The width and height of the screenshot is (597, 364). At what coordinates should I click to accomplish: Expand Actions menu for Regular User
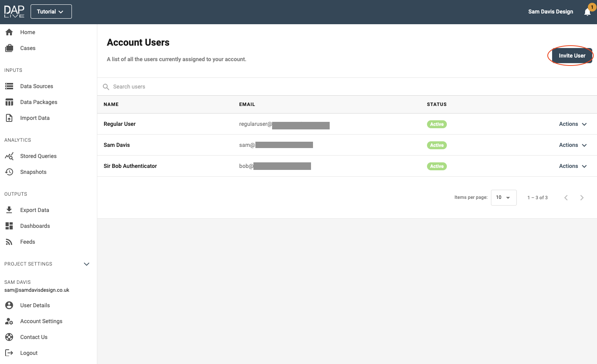pyautogui.click(x=572, y=124)
